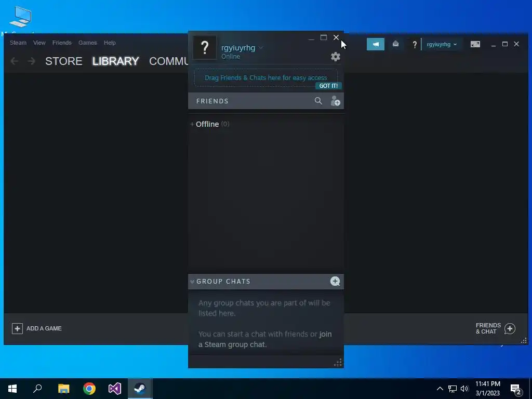
Task: Open Google Chrome from taskbar
Action: [x=89, y=389]
